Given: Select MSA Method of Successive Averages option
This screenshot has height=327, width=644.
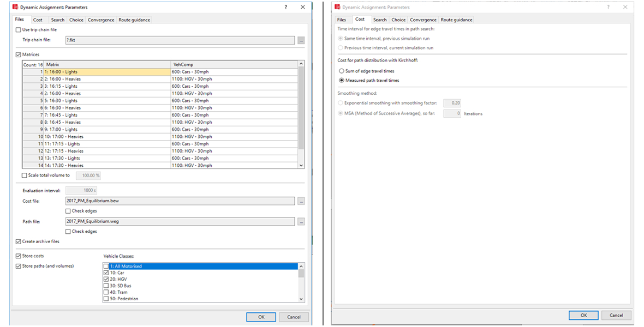Looking at the screenshot, I should [x=341, y=113].
